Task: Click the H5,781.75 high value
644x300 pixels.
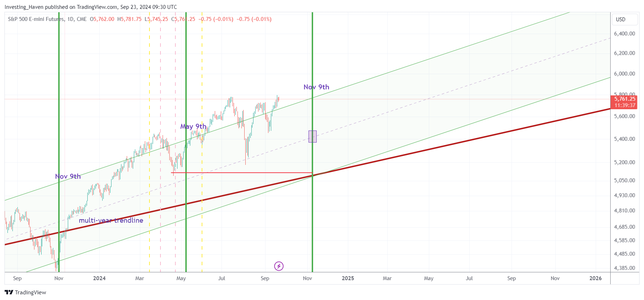Action: 130,19
